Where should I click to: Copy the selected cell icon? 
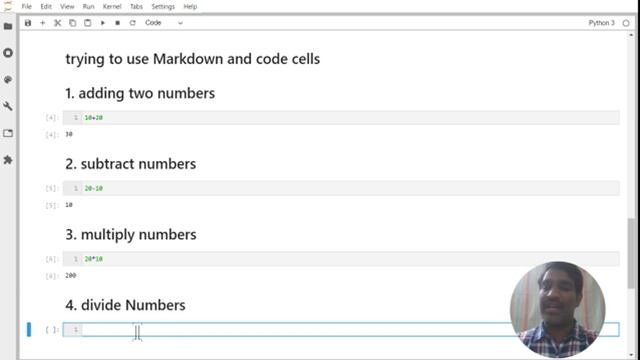pos(73,23)
